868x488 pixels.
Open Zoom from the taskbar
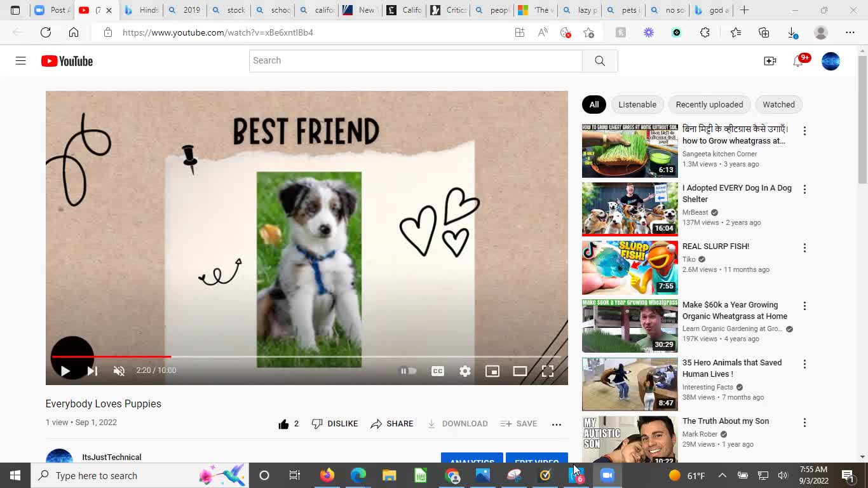607,475
